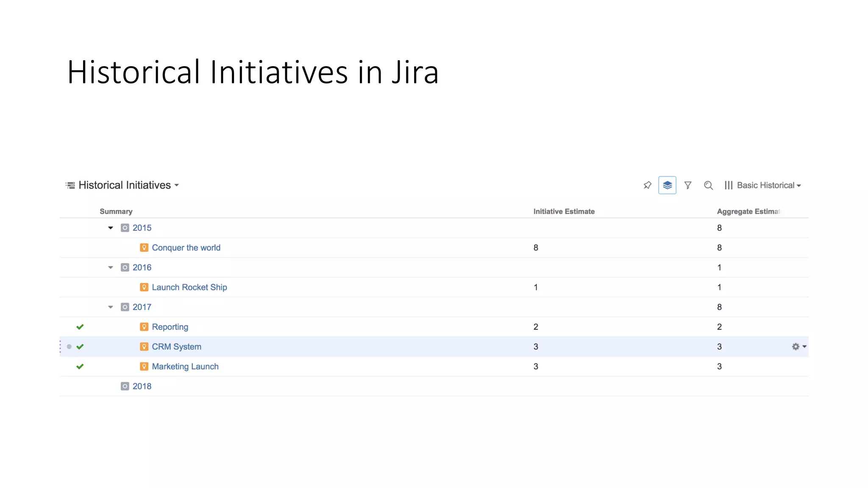Click the orange icon beside Marketing Launch
Image resolution: width=868 pixels, height=488 pixels.
click(x=144, y=366)
